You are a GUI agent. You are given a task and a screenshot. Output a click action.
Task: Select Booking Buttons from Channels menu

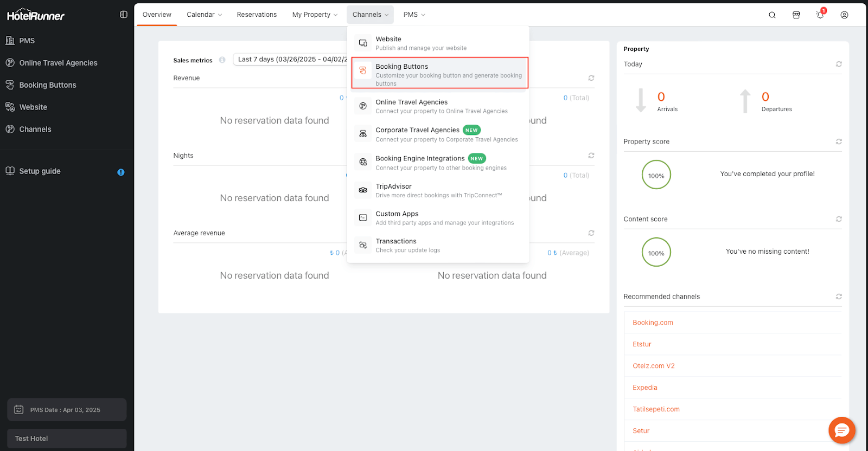pos(439,73)
